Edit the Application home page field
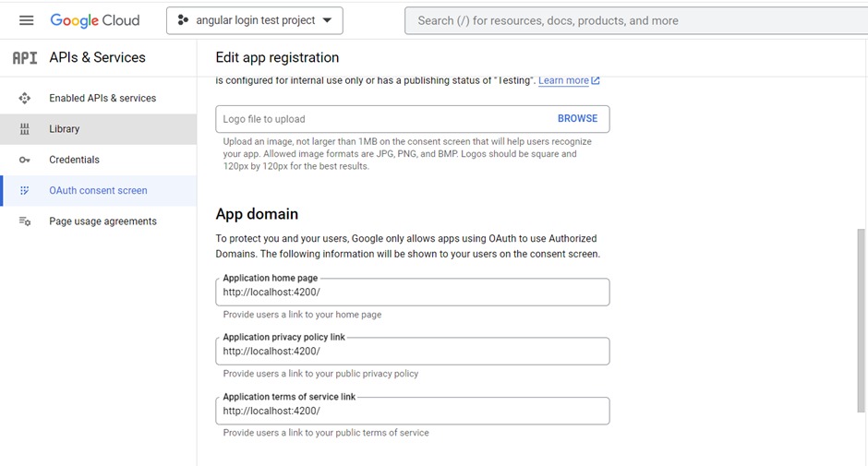The height and width of the screenshot is (466, 868). [413, 293]
